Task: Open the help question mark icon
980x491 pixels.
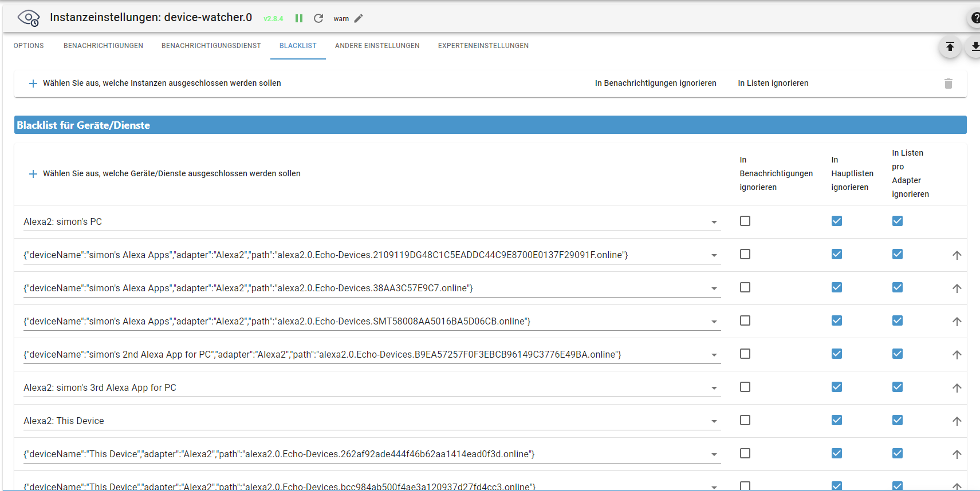Action: (975, 18)
